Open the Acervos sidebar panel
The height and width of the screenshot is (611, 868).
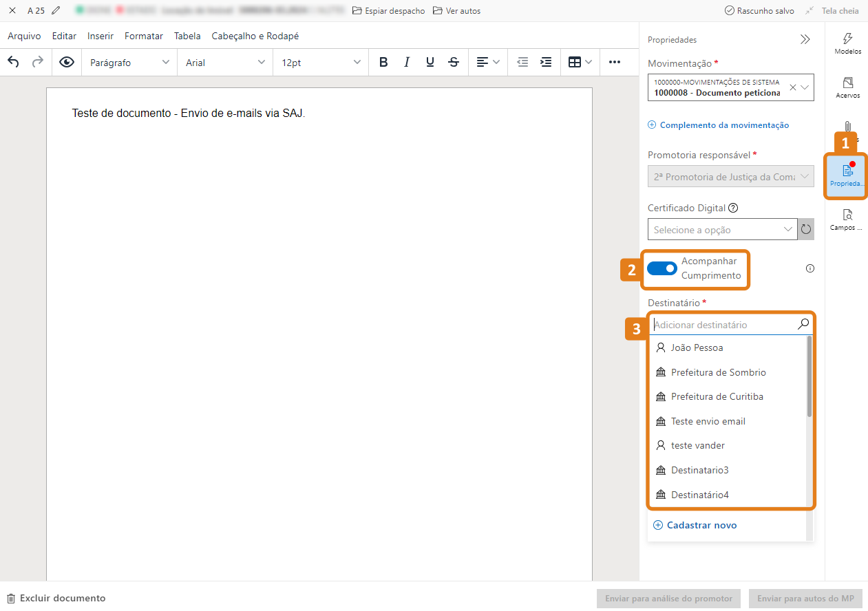coord(847,87)
